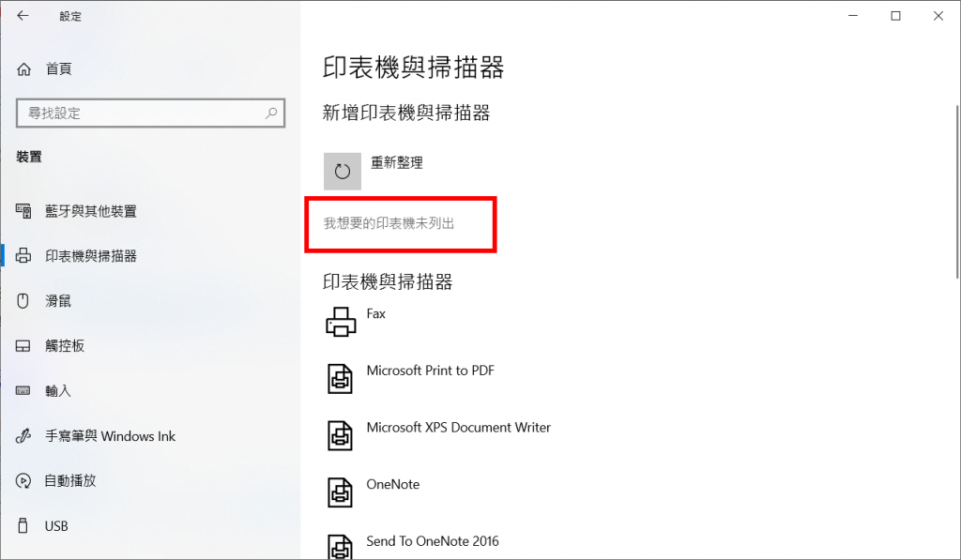Click the keyboard icon beside 輸入
The width and height of the screenshot is (961, 560).
tap(23, 390)
